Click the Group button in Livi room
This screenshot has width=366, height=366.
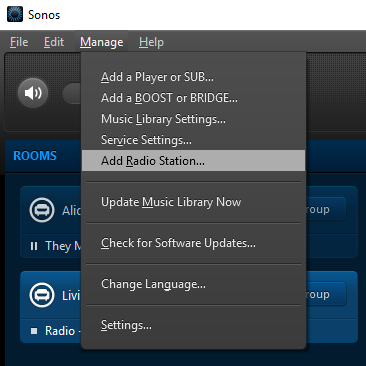pyautogui.click(x=326, y=294)
